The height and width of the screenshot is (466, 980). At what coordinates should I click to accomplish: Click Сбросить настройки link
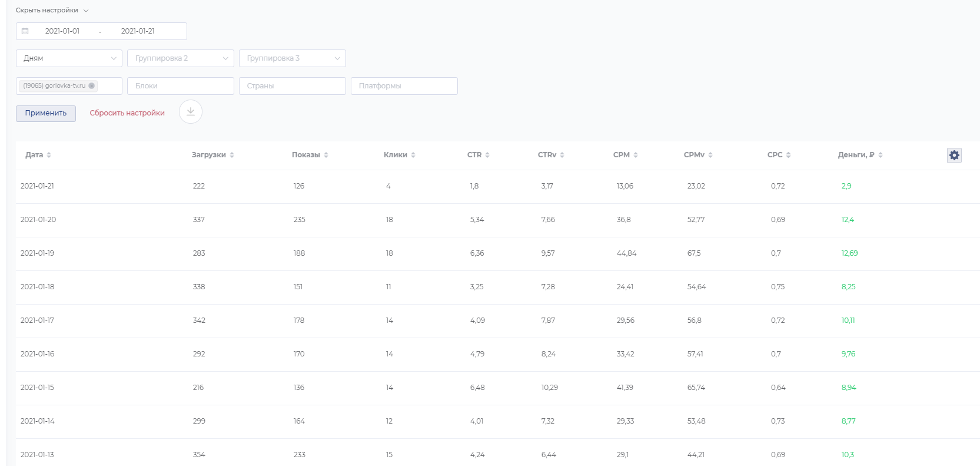127,113
